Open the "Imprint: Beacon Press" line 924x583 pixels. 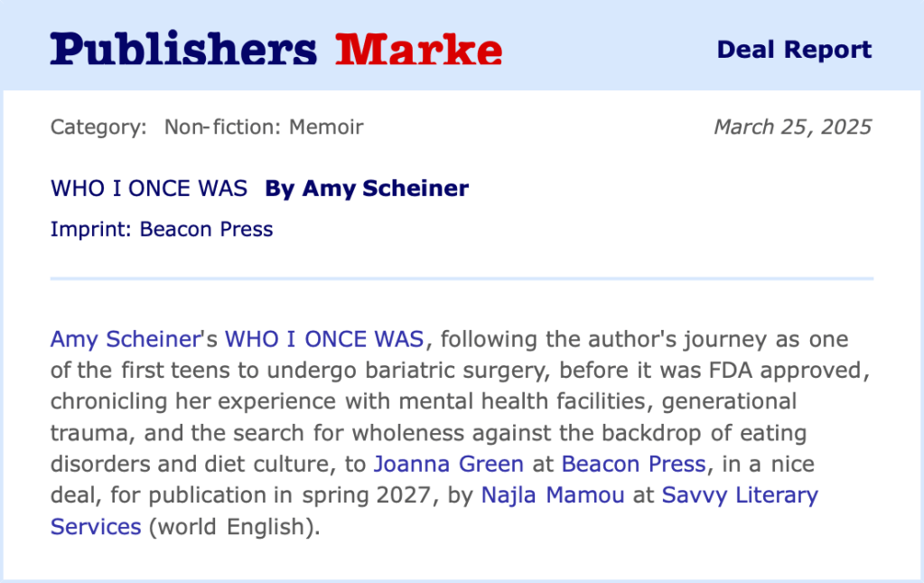[162, 229]
